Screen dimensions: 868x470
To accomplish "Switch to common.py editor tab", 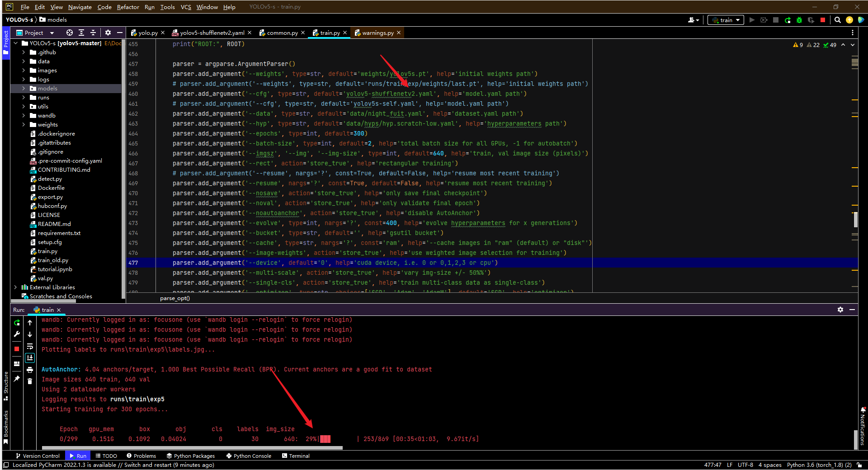I will tap(282, 33).
